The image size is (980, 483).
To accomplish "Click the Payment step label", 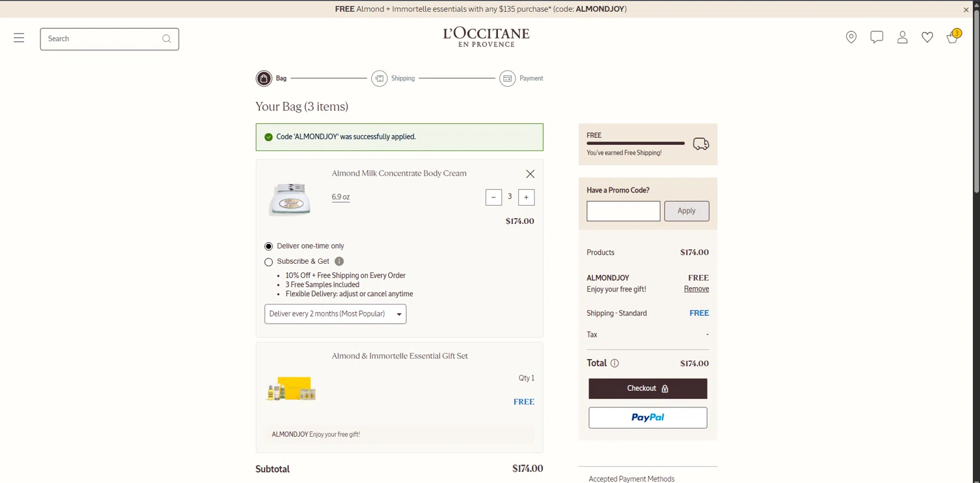I will (x=531, y=78).
